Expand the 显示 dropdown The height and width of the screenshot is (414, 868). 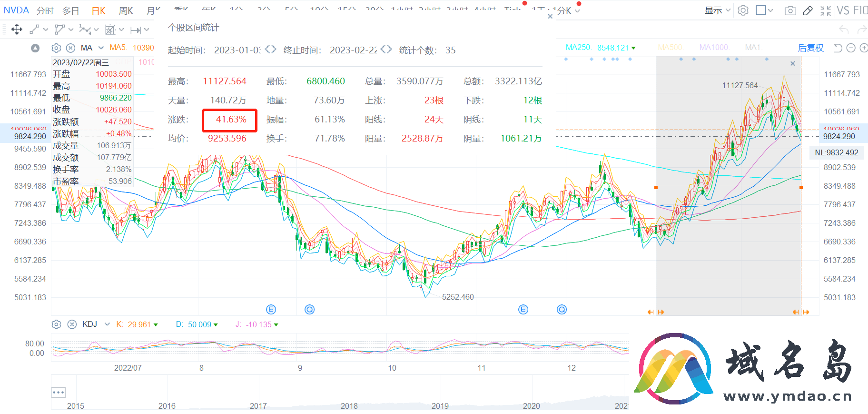coord(717,10)
